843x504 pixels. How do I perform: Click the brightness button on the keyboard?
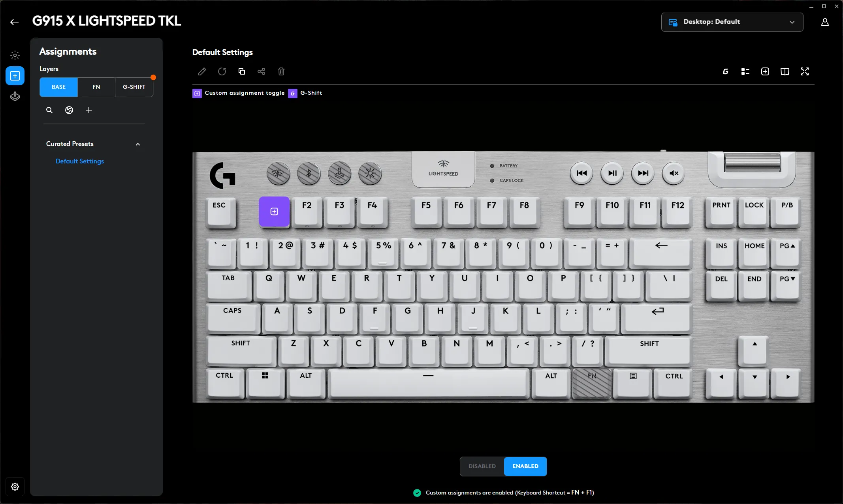pos(370,173)
